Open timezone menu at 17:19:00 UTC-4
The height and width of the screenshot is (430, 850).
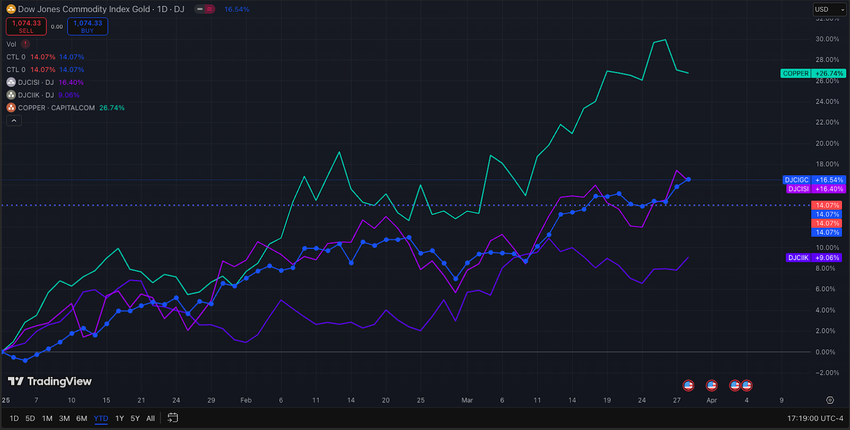pos(815,419)
